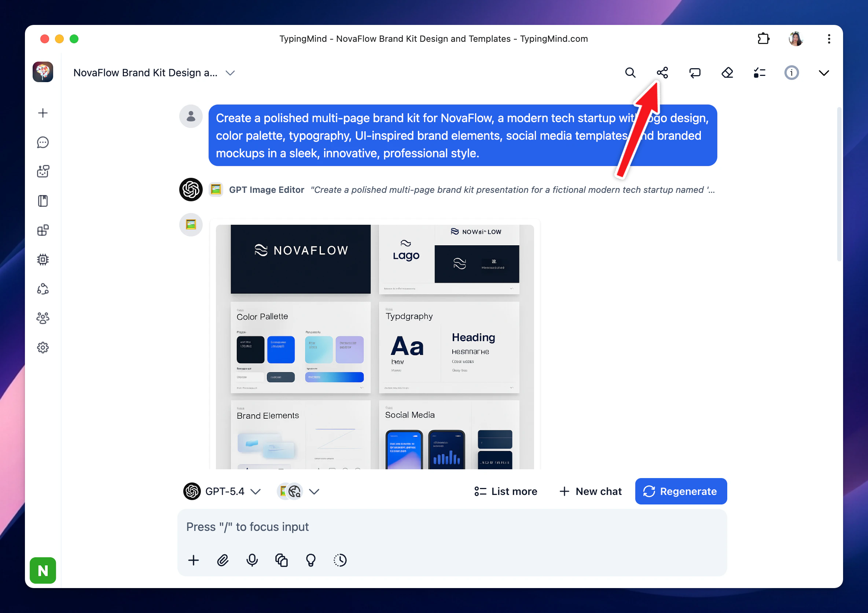
Task: Click the chat scrollbar on the right
Action: pos(839,184)
